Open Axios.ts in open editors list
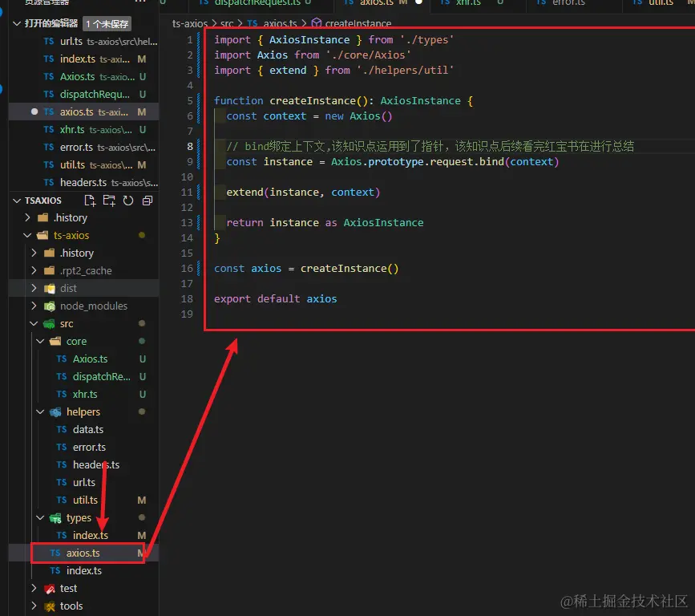This screenshot has width=695, height=616. click(x=84, y=77)
